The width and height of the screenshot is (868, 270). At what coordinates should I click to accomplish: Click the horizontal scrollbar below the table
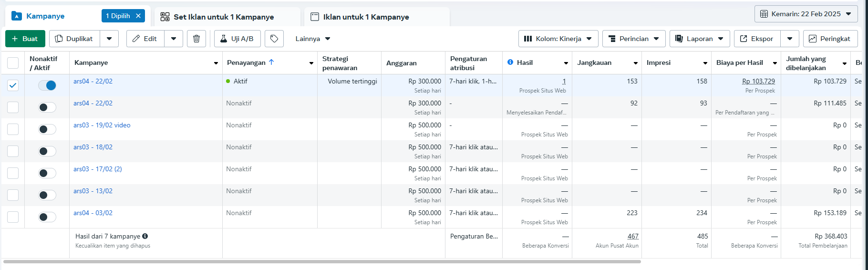322,261
